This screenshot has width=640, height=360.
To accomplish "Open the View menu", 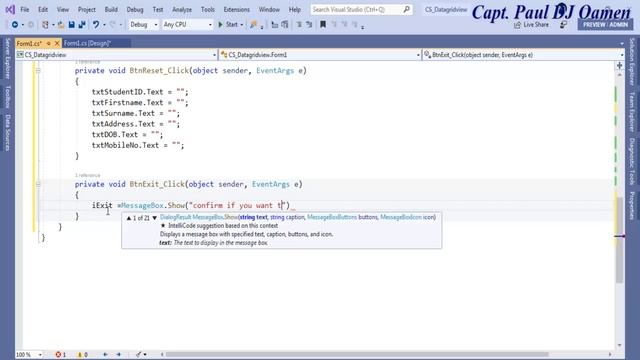I will pos(62,9).
